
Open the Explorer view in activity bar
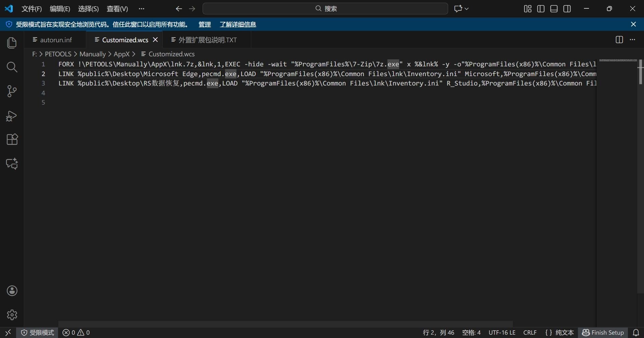tap(12, 43)
